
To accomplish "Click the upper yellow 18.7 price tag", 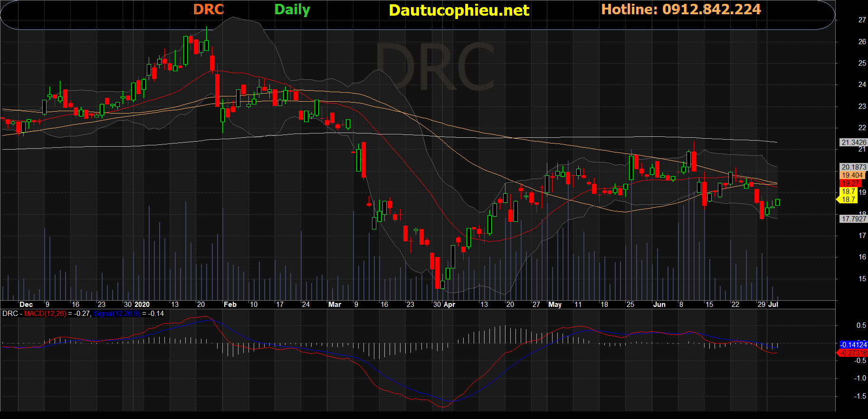I will [849, 191].
